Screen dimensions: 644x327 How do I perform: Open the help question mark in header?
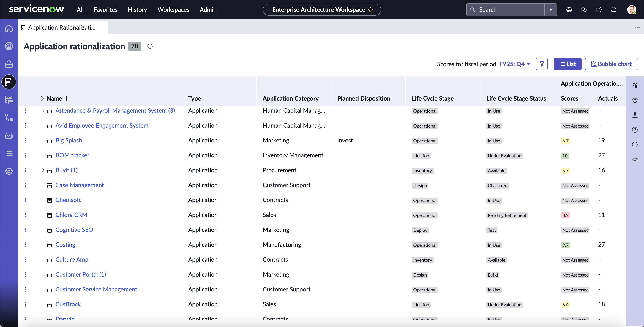pyautogui.click(x=599, y=10)
